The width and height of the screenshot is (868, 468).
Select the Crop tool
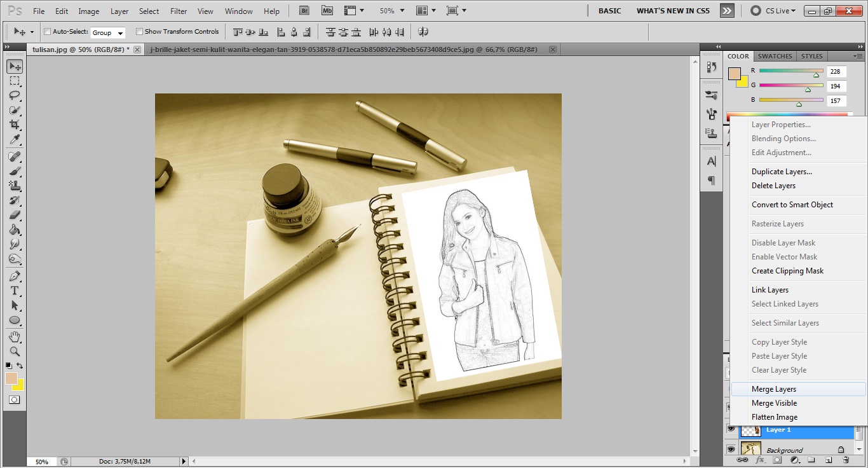tap(14, 125)
